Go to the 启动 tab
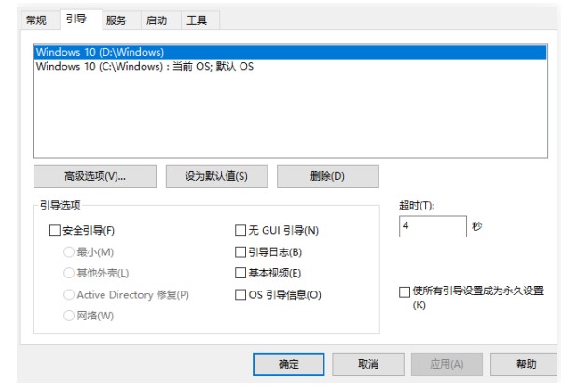Screen dimensions: 578x392 (x=157, y=20)
